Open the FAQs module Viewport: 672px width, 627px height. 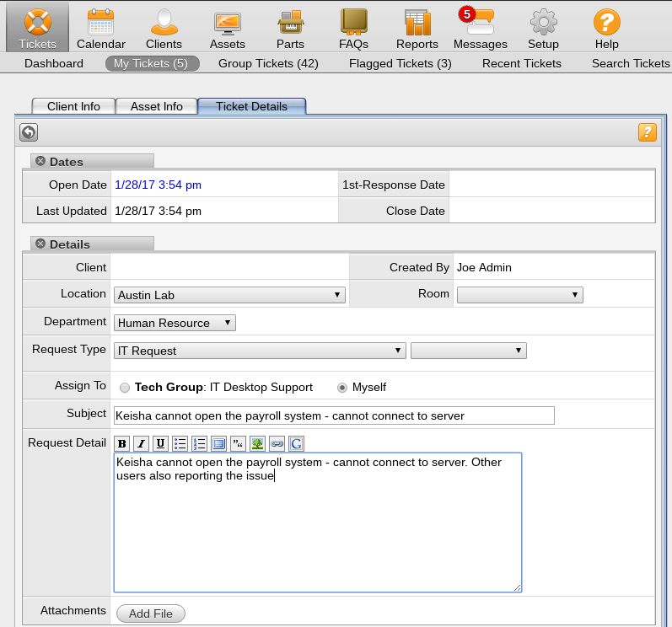click(353, 29)
